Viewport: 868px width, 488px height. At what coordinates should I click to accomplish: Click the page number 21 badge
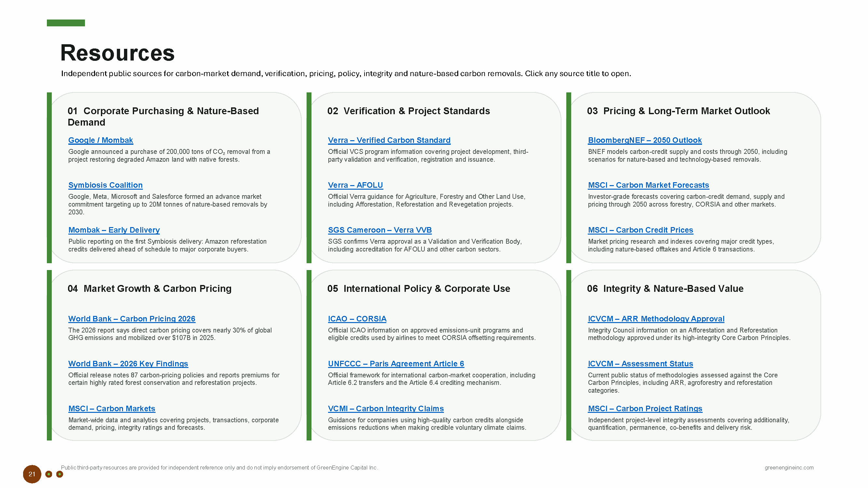click(32, 474)
